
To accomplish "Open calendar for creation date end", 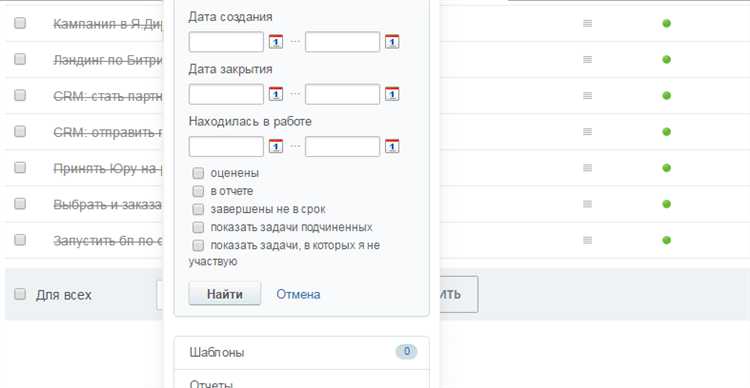I will (392, 42).
